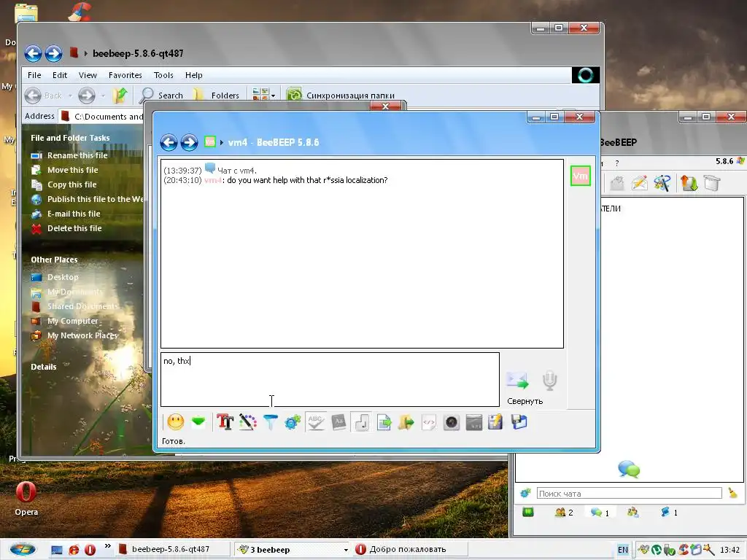
Task: Click the chat search field 'Поиск чата'
Action: 630,494
